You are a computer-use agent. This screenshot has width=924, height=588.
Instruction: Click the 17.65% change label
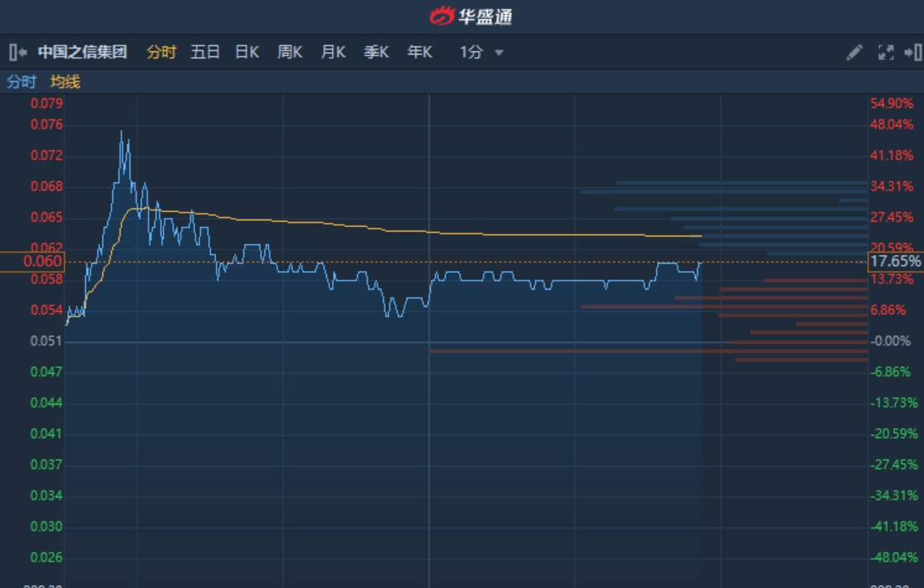coord(895,261)
